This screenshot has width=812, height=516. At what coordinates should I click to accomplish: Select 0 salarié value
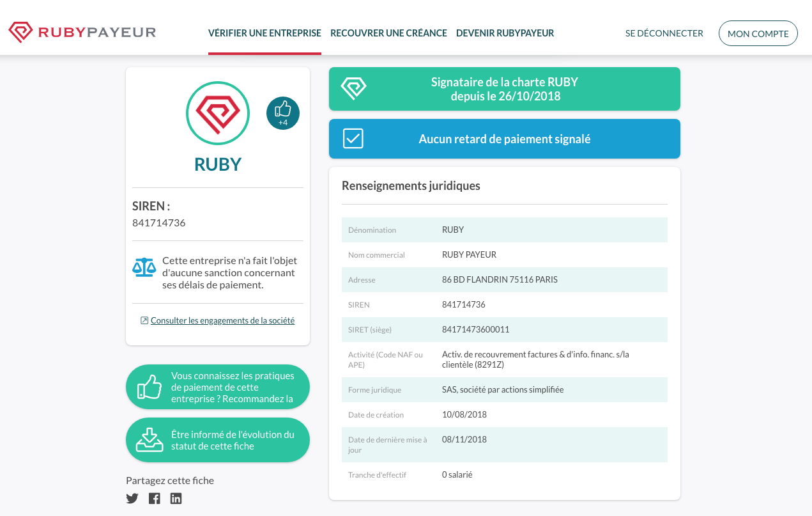tap(457, 474)
